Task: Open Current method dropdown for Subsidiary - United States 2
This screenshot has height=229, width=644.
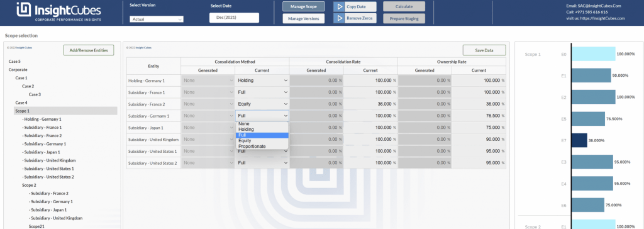Action: [x=262, y=163]
